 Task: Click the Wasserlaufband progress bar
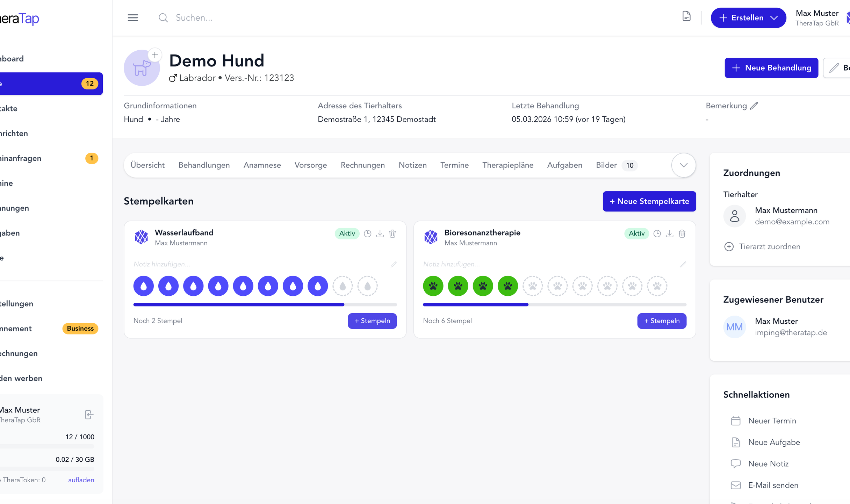tap(265, 305)
